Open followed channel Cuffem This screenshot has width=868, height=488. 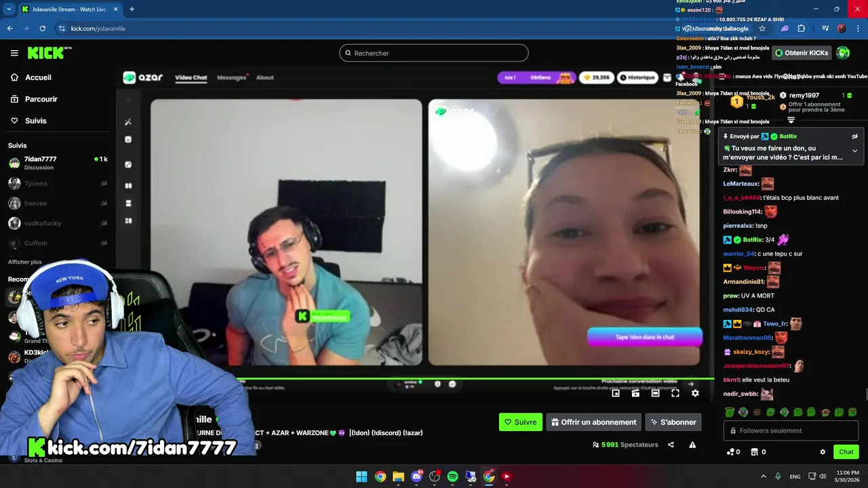tap(58, 243)
